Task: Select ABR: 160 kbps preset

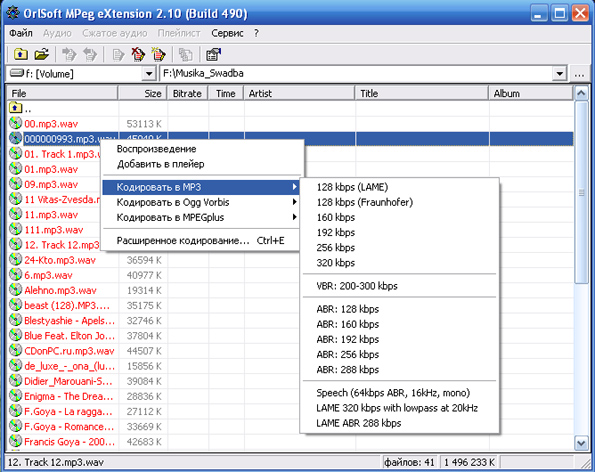Action: coord(399,324)
